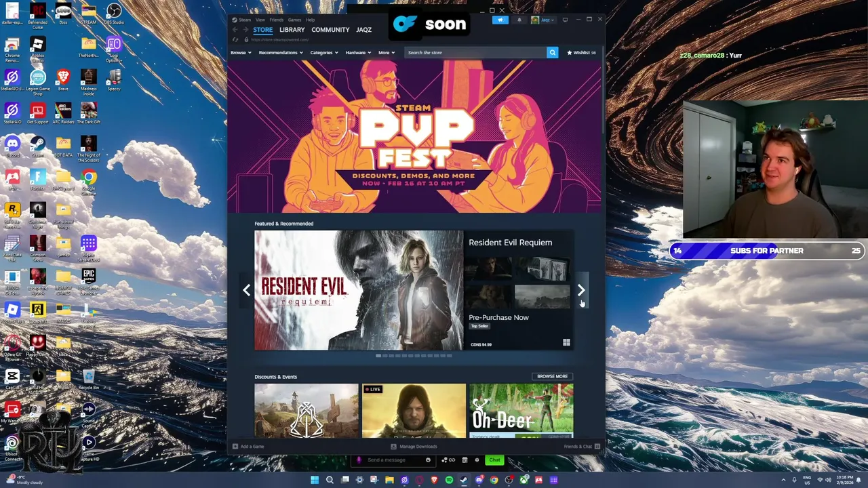Open the Jaqz account dropdown in the title bar

[543, 20]
